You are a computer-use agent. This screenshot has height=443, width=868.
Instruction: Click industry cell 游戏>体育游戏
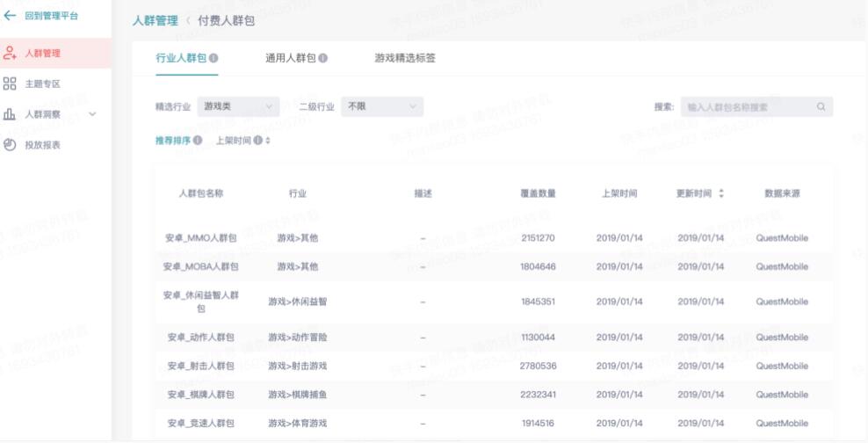click(297, 423)
